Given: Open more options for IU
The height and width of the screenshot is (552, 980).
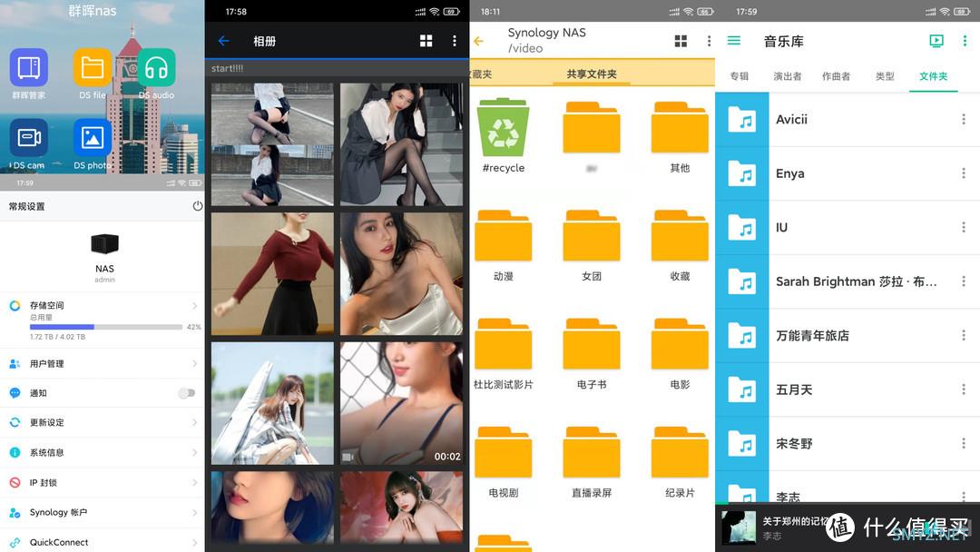Looking at the screenshot, I should coord(964,227).
